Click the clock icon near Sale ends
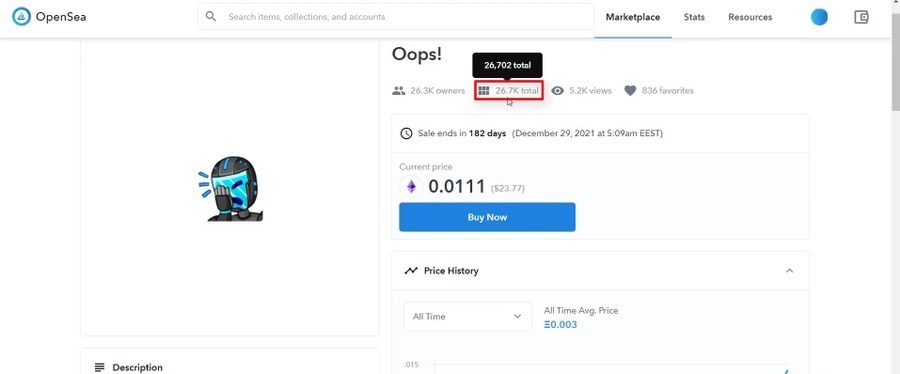Viewport: 900px width, 374px height. tap(406, 134)
